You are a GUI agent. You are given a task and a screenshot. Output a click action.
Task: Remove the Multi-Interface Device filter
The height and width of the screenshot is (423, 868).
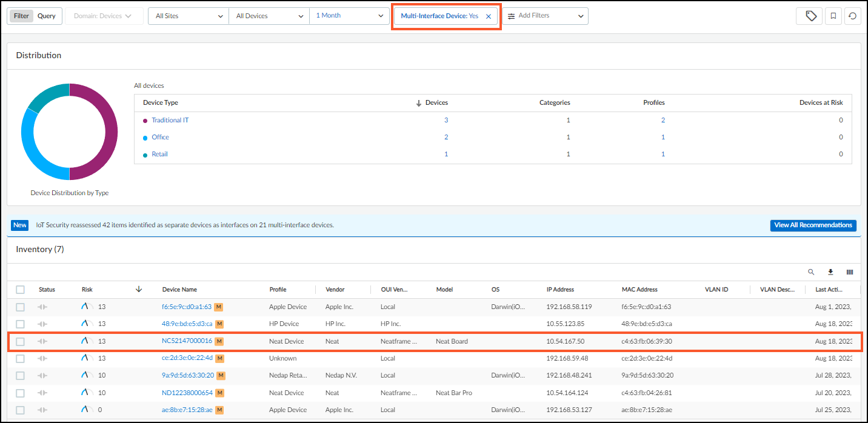(489, 16)
